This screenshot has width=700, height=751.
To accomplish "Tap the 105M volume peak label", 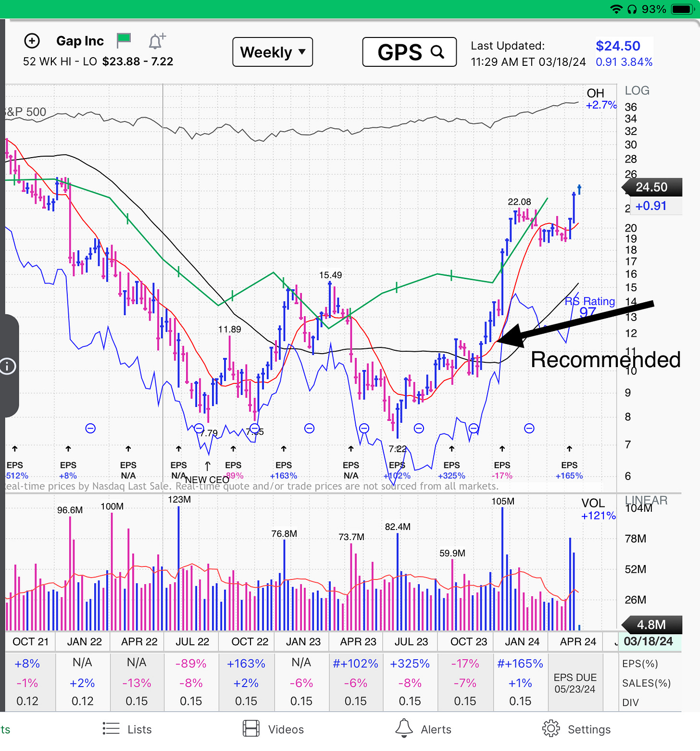I will tap(503, 501).
